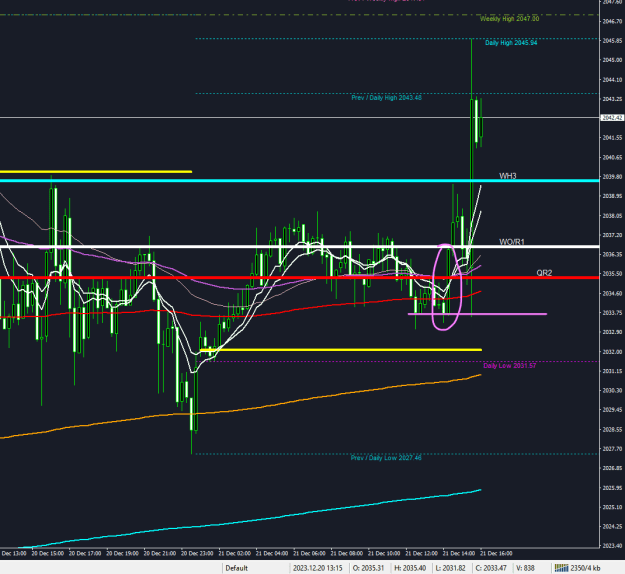Viewport: 625px width, 574px height.
Task: Click the current price tag 2042.42
Action: (x=612, y=118)
